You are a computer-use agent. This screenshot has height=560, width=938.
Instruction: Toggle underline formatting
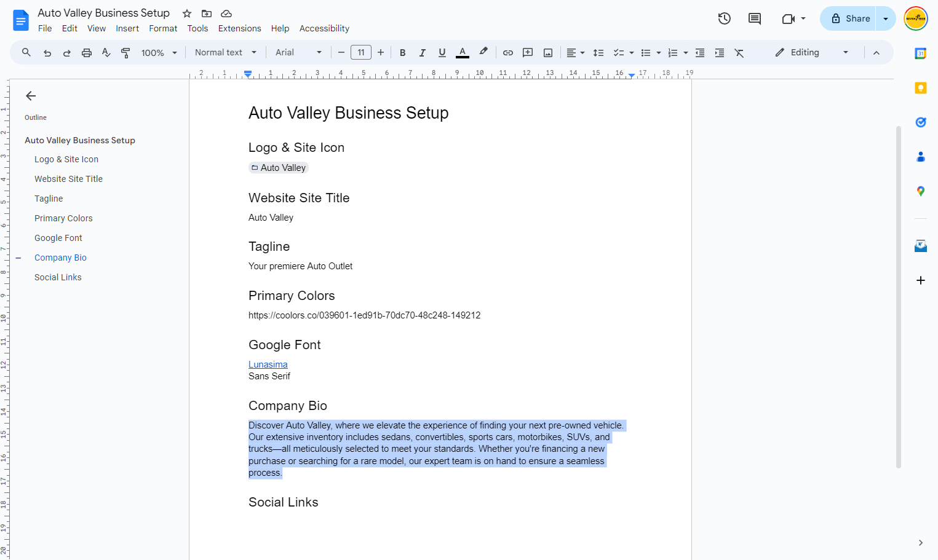click(442, 53)
